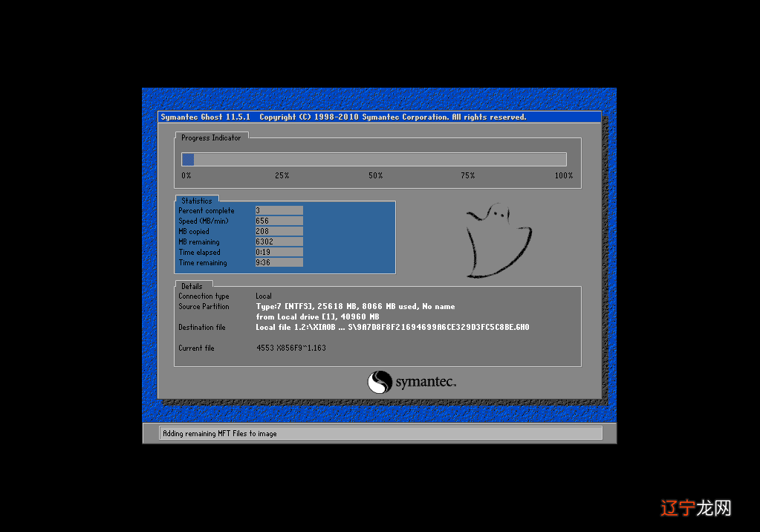Click the MB remaining value 6302

coord(279,241)
